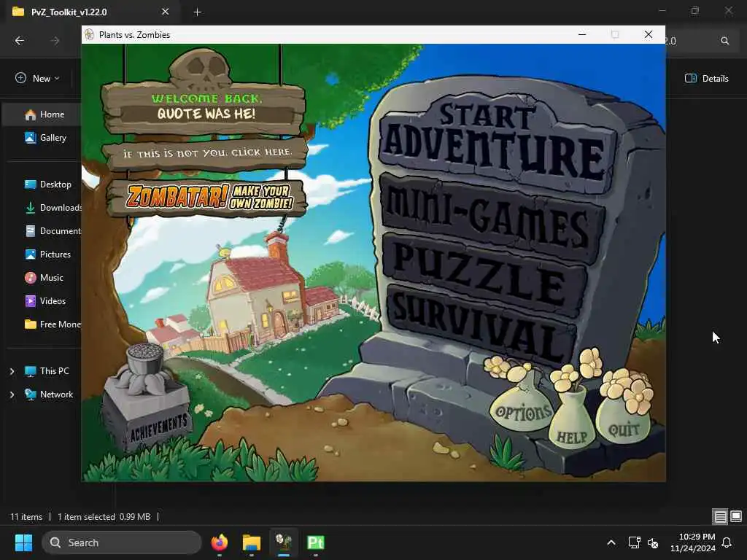This screenshot has height=560, width=747.
Task: Show hidden system tray icons
Action: (x=611, y=542)
